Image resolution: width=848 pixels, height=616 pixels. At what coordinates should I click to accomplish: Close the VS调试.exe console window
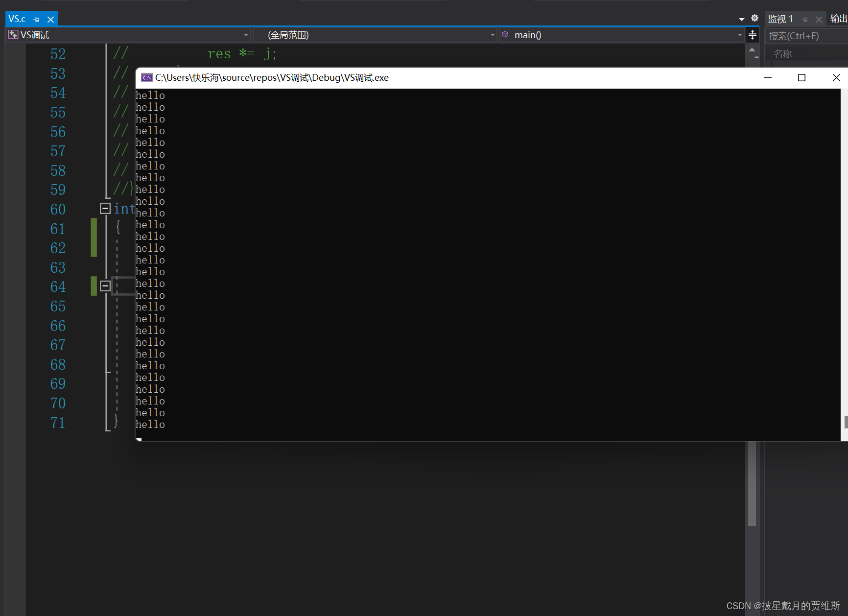pos(836,78)
